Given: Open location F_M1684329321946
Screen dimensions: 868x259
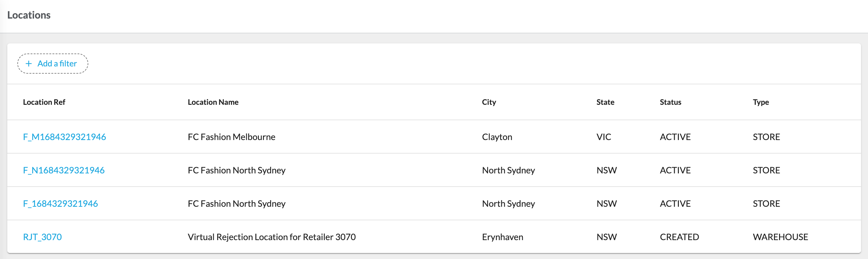Looking at the screenshot, I should click(x=64, y=137).
